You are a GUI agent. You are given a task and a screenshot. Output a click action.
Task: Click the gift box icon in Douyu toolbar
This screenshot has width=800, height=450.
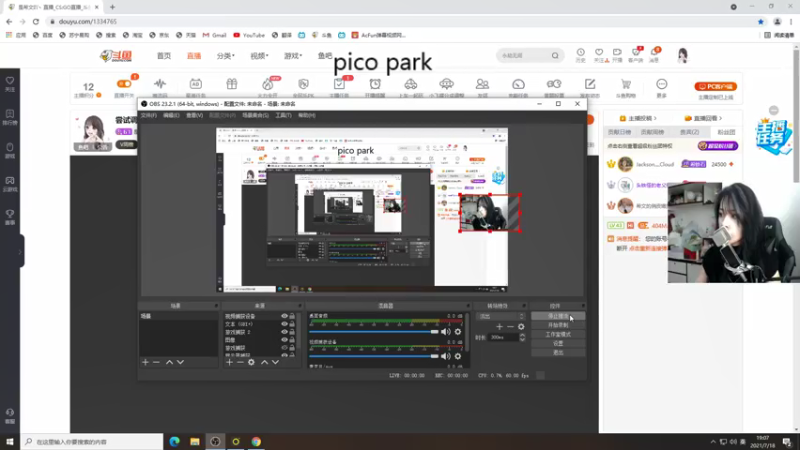point(232,84)
